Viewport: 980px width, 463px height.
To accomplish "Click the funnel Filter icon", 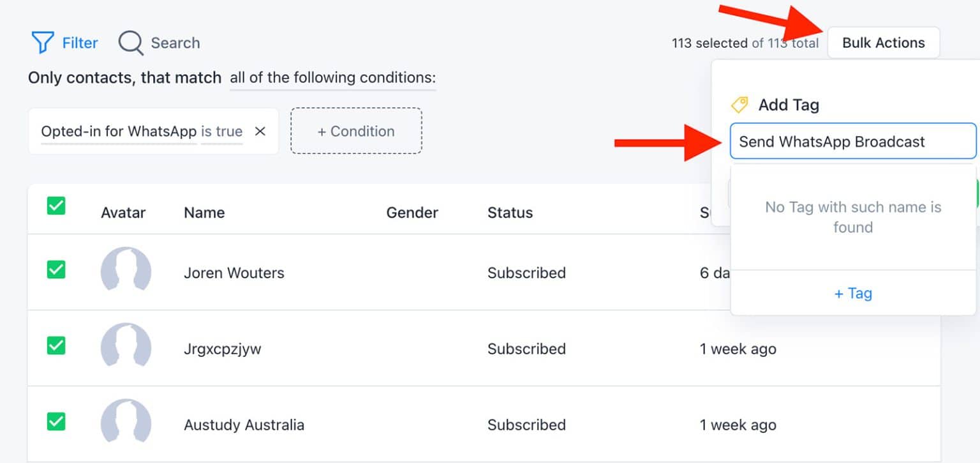I will 42,42.
